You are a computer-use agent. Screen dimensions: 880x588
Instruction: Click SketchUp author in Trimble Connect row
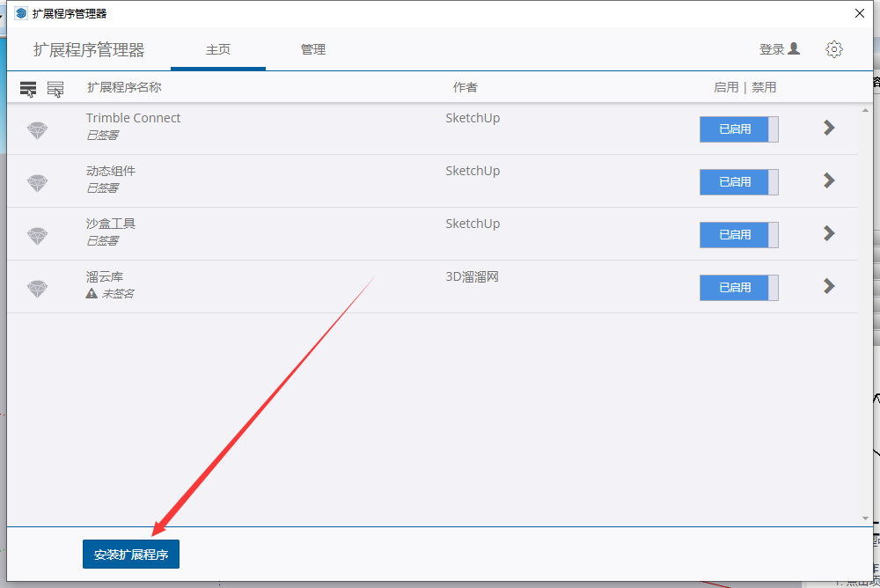[473, 118]
